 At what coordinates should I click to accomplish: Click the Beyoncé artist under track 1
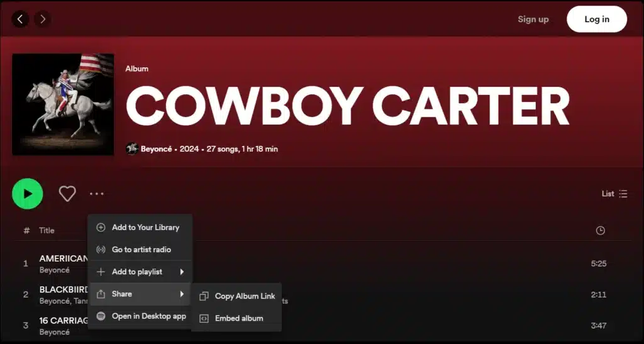(55, 270)
